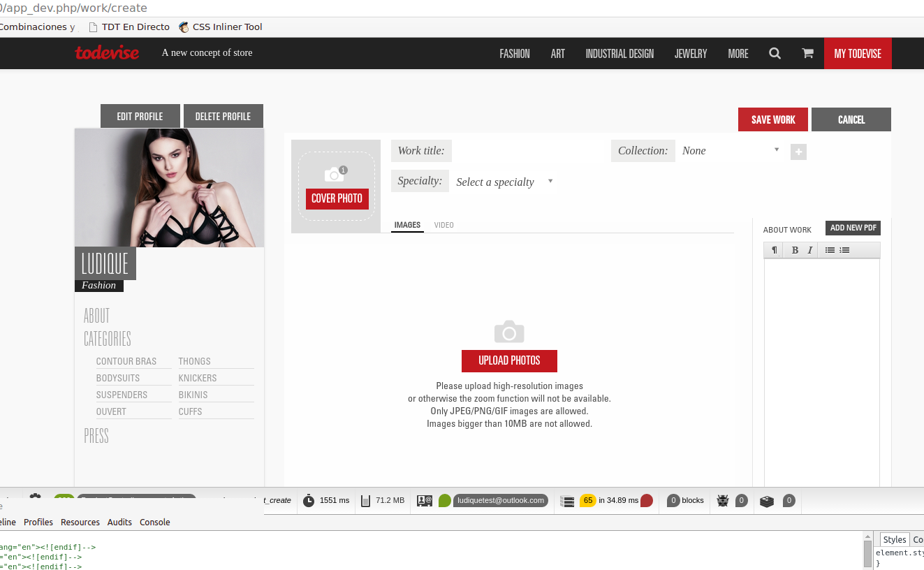Click the todevise logo
Viewport: 924px width, 570px height.
click(107, 53)
